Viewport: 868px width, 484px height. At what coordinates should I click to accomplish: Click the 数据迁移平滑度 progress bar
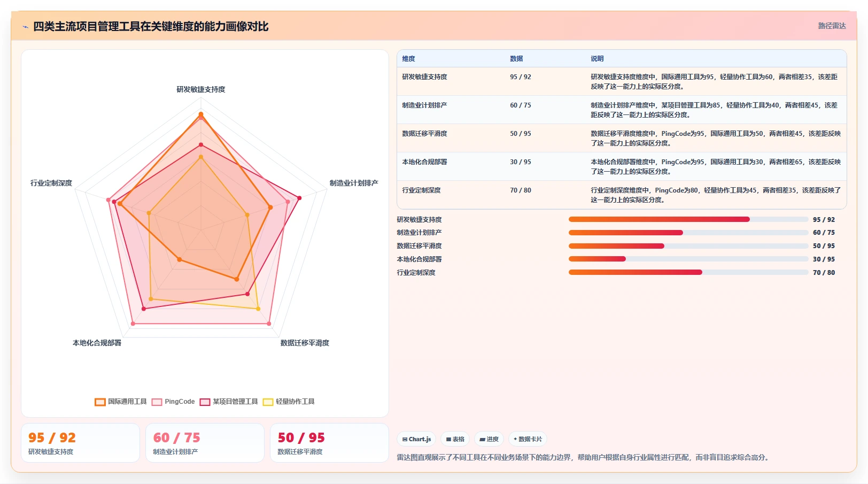pyautogui.click(x=688, y=246)
